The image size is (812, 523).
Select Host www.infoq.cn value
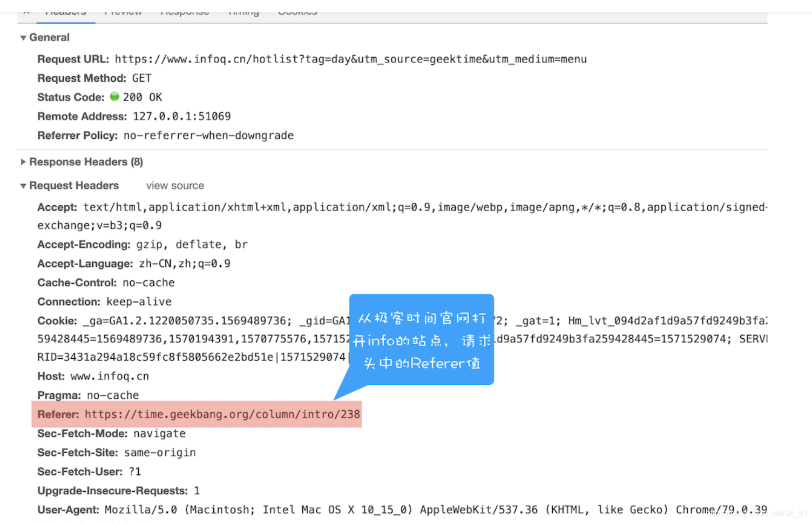pyautogui.click(x=110, y=377)
